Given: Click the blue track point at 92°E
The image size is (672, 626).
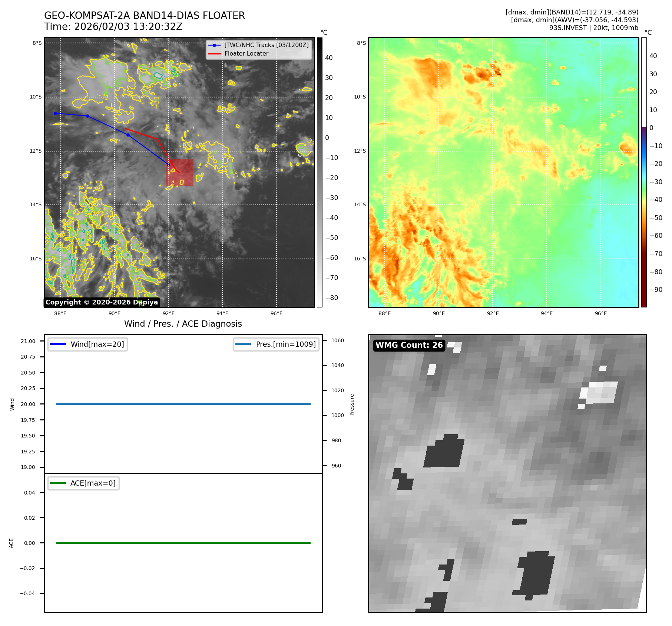Looking at the screenshot, I should point(168,164).
